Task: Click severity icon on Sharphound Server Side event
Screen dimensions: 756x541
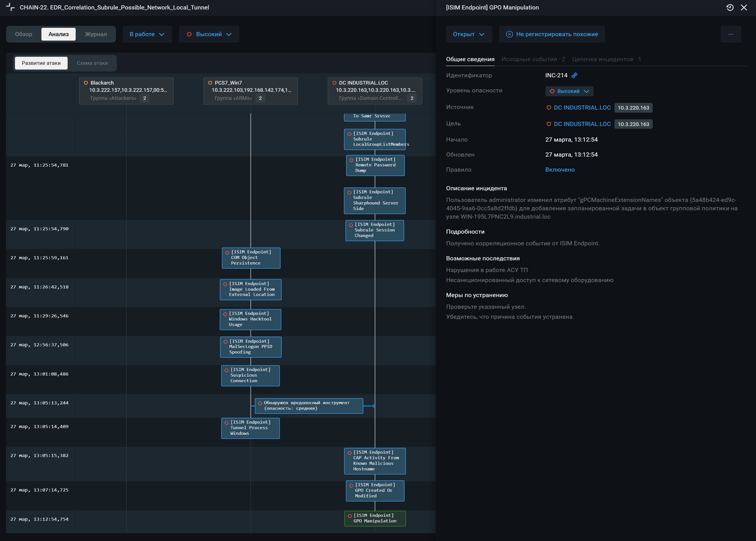Action: click(349, 192)
